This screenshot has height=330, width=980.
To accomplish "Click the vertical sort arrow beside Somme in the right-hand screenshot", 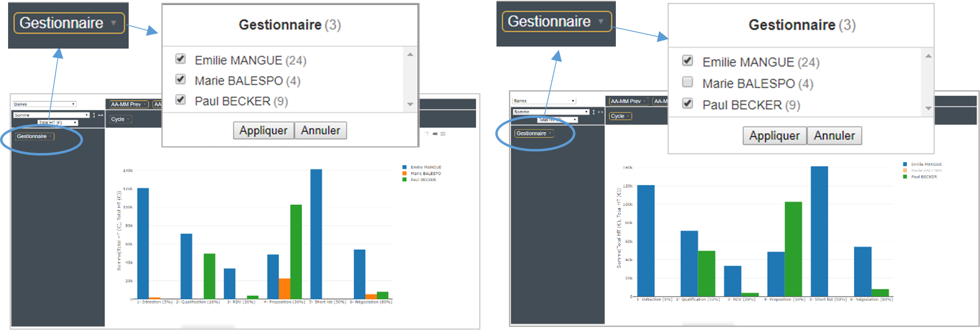I will (x=594, y=112).
